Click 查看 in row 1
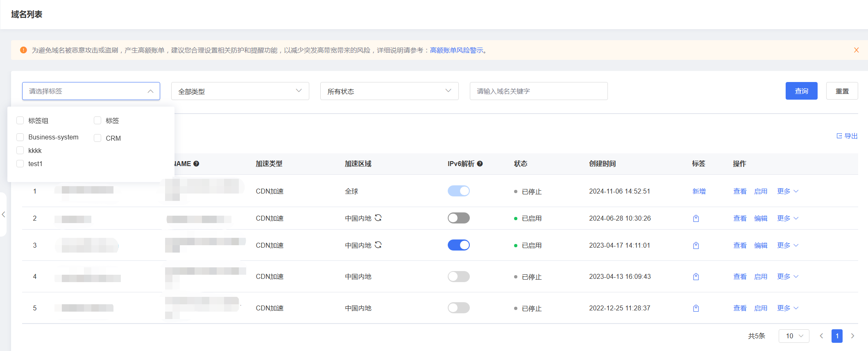The height and width of the screenshot is (351, 868). (740, 191)
